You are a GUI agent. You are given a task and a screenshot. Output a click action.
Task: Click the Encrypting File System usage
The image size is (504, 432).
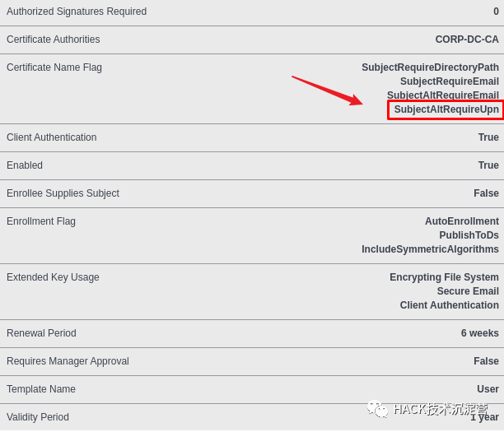coord(444,277)
